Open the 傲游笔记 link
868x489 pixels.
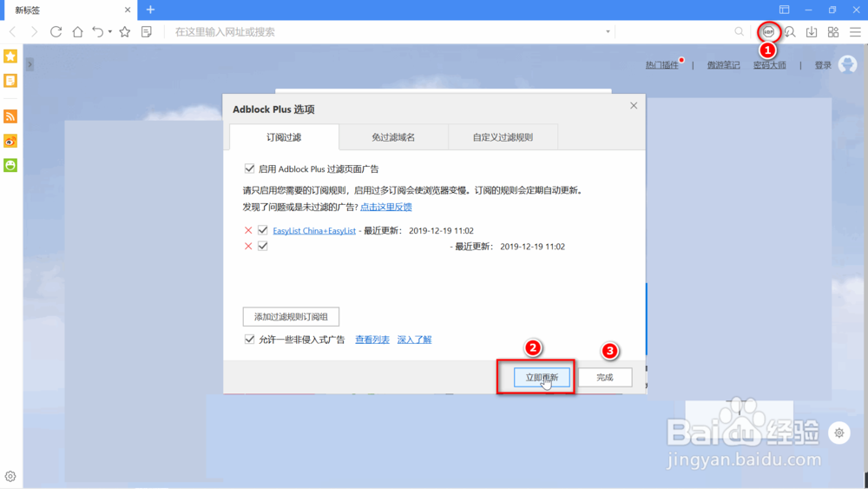pyautogui.click(x=724, y=65)
